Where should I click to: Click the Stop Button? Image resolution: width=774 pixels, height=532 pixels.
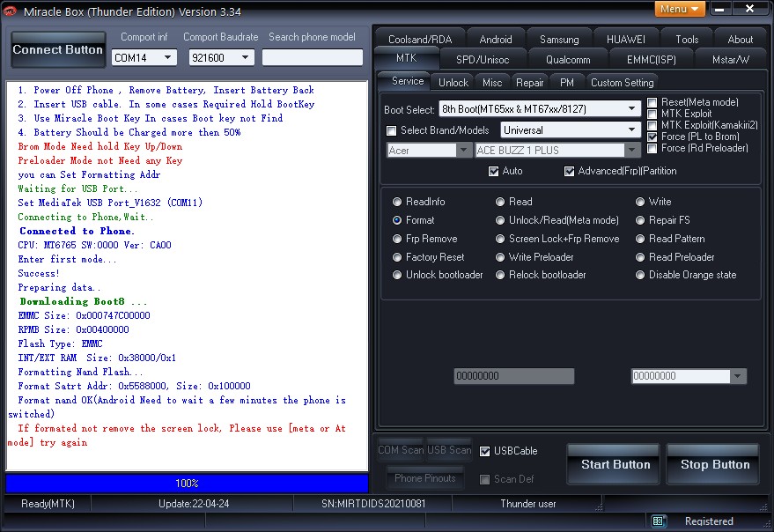[x=714, y=464]
